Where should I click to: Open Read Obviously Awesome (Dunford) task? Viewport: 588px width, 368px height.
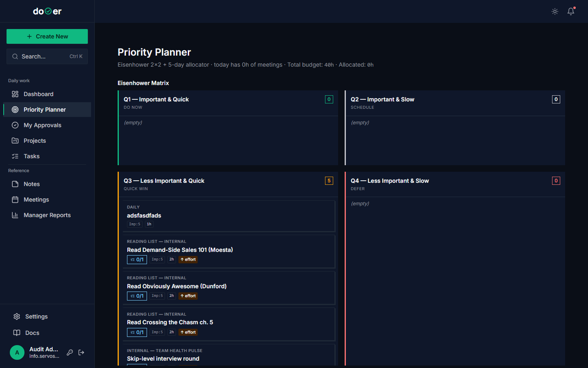tap(229, 288)
